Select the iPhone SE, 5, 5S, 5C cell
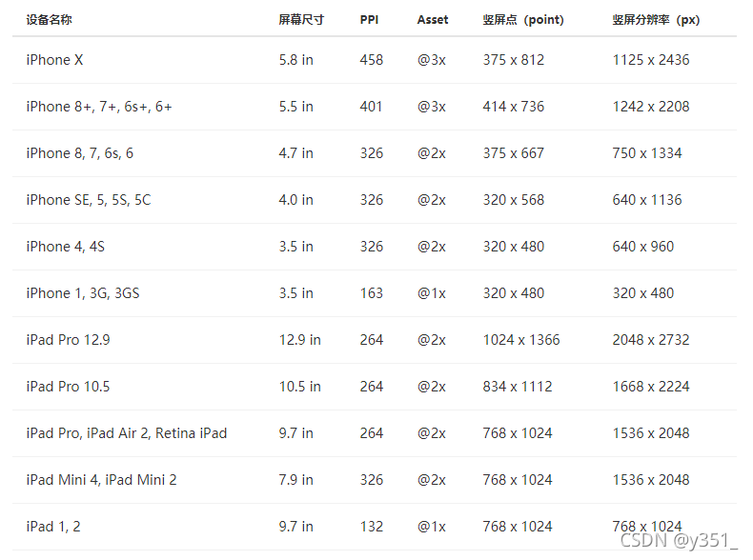 tap(89, 200)
